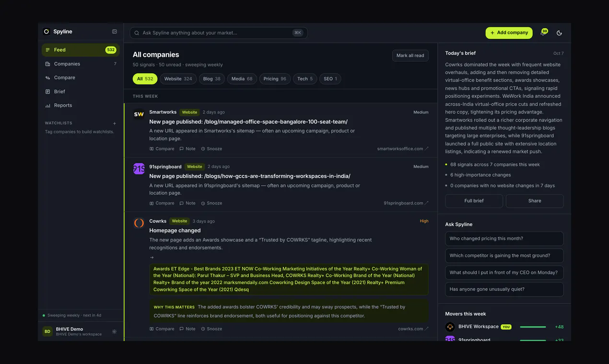Viewport: 609px width, 364px height.
Task: Open Companies in the sidebar
Action: [81, 64]
